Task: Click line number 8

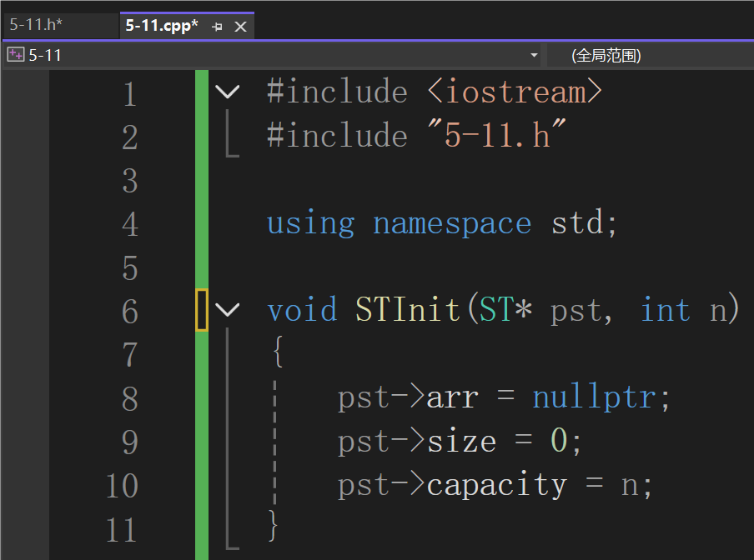Action: point(130,398)
